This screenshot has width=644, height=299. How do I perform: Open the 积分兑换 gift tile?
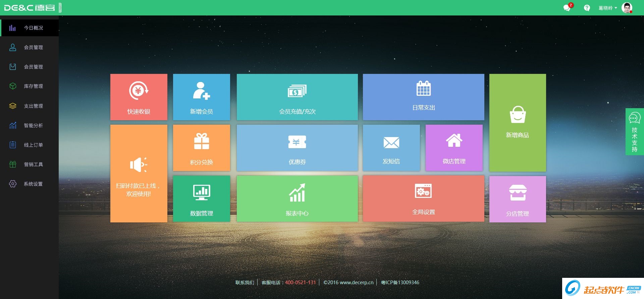[202, 148]
